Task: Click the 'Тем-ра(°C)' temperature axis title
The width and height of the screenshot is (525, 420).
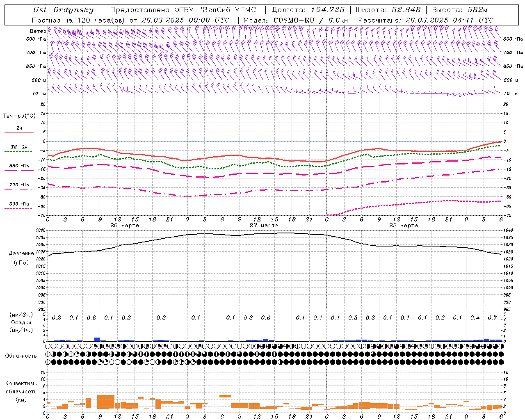Action: [19, 116]
